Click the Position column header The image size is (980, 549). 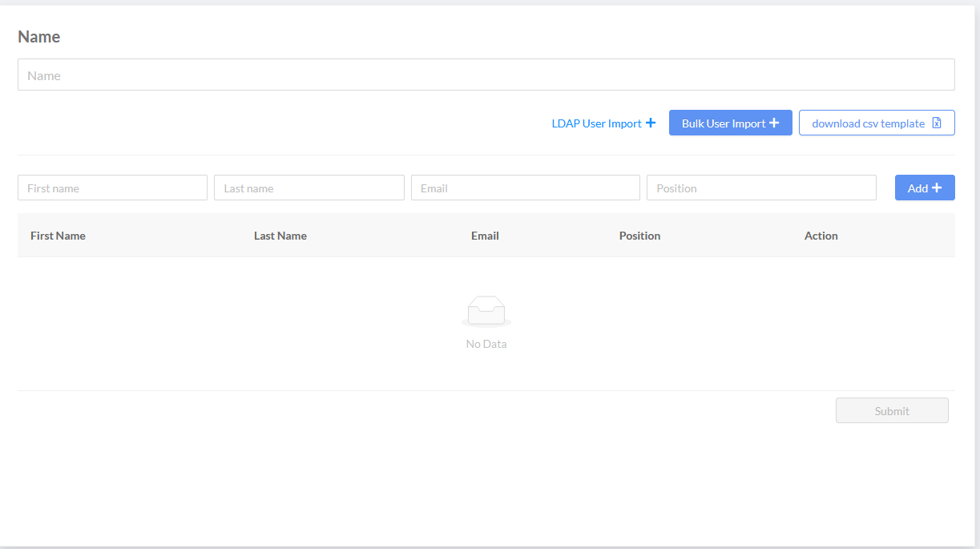(x=639, y=236)
